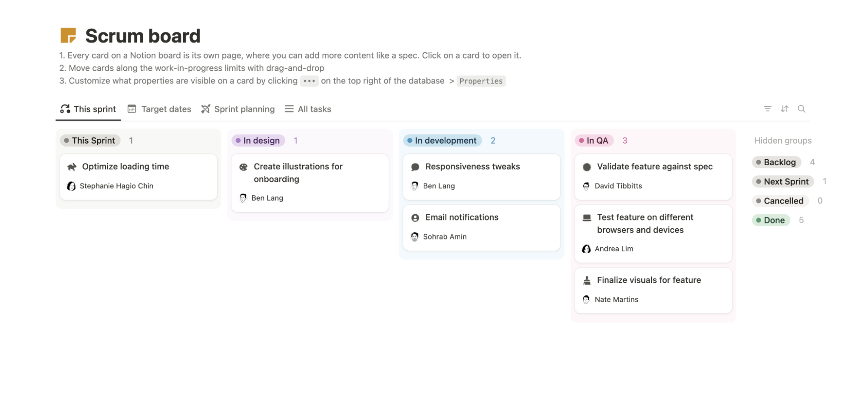
Task: Click the palette icon on Create illustrations card
Action: pos(243,166)
